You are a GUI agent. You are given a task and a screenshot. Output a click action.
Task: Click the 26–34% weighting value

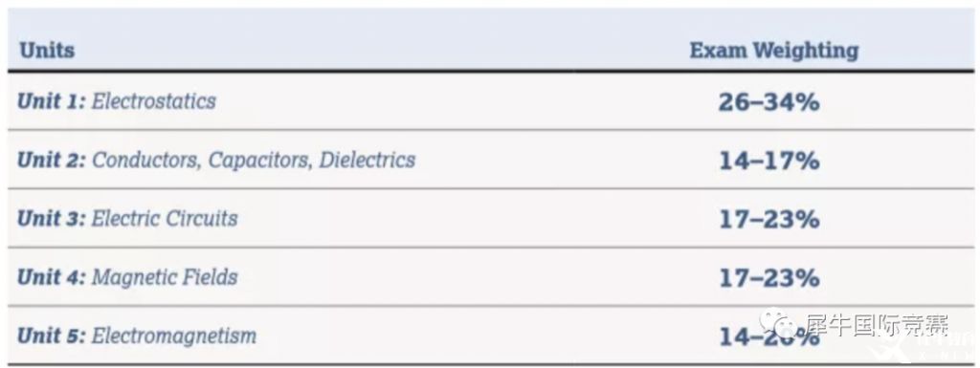(768, 102)
